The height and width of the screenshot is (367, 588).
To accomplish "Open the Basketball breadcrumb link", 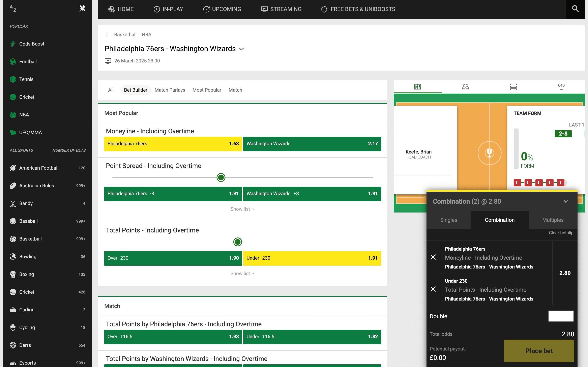I will [125, 35].
